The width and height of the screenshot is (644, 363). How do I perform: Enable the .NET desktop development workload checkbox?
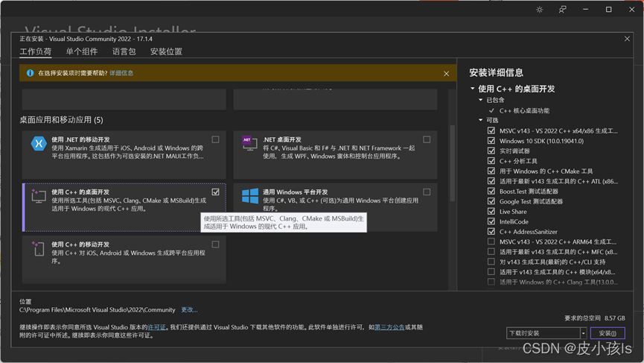(427, 140)
